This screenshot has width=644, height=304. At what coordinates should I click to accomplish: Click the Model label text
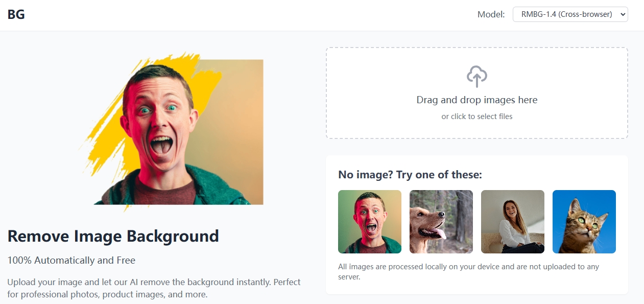[x=490, y=14]
